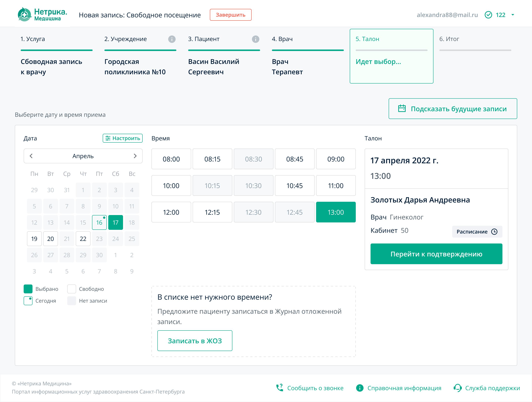Screen dimensions: 532x402
Task: Pick April 22 in the calendar
Action: point(83,239)
